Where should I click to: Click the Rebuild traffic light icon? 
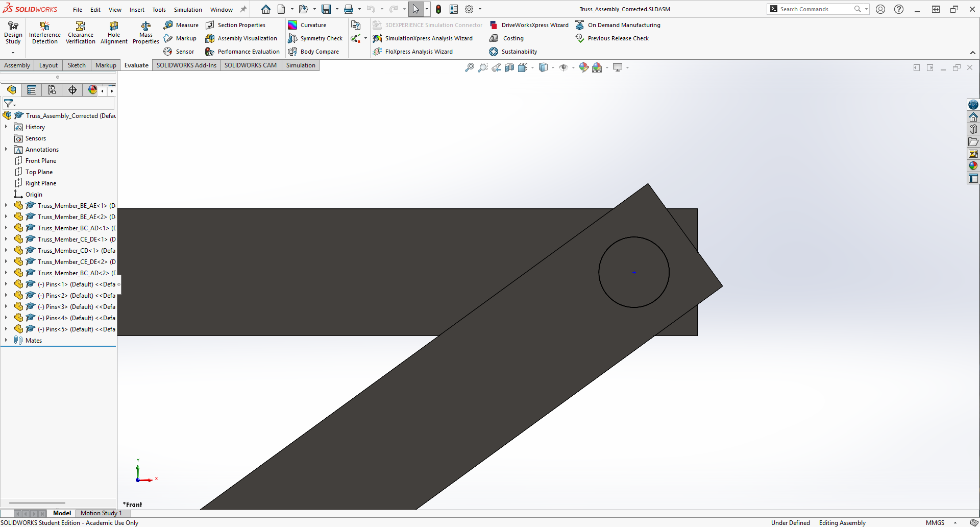tap(438, 9)
